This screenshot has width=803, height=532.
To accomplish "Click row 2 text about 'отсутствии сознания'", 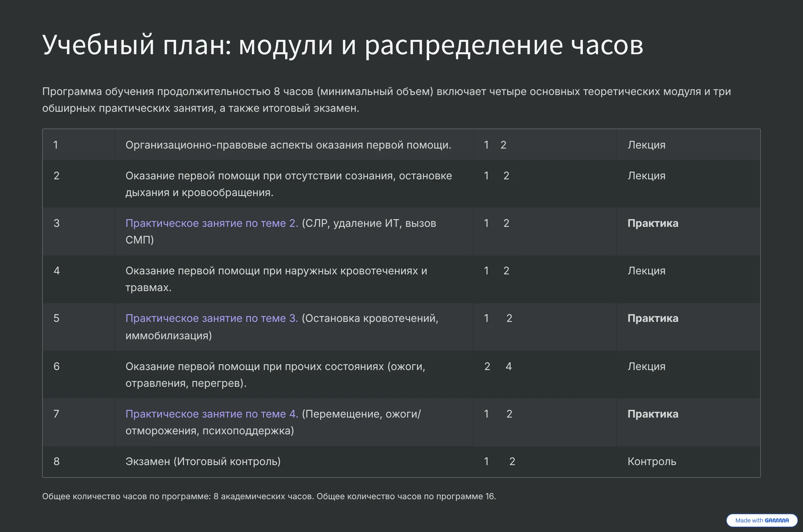I will click(x=288, y=184).
